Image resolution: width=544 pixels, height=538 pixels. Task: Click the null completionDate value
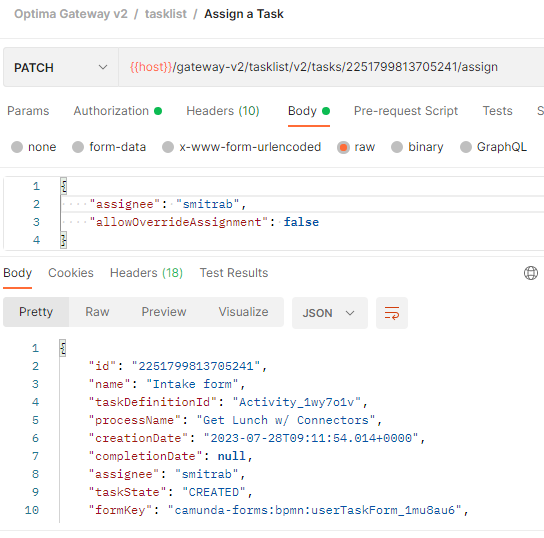(231, 456)
